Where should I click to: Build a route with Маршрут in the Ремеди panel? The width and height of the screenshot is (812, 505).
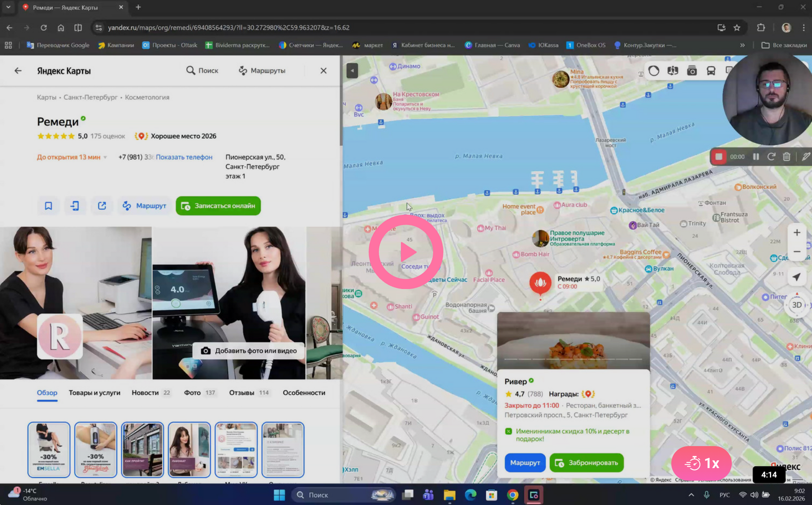tap(145, 206)
